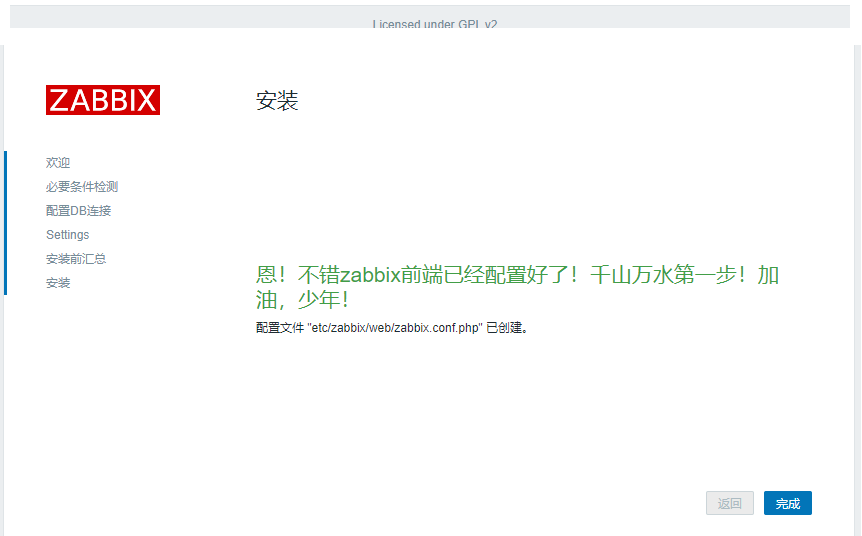Select the 配置DB连接 step
The height and width of the screenshot is (536, 862).
[x=79, y=211]
